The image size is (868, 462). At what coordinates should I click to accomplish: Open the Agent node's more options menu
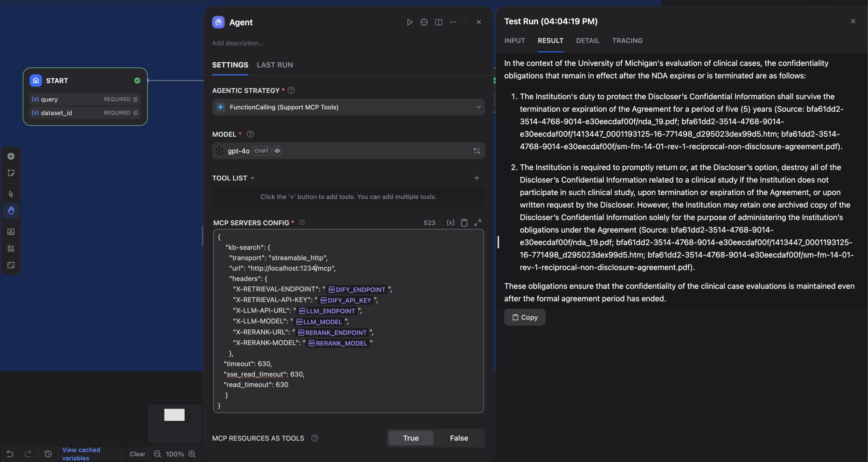[453, 22]
